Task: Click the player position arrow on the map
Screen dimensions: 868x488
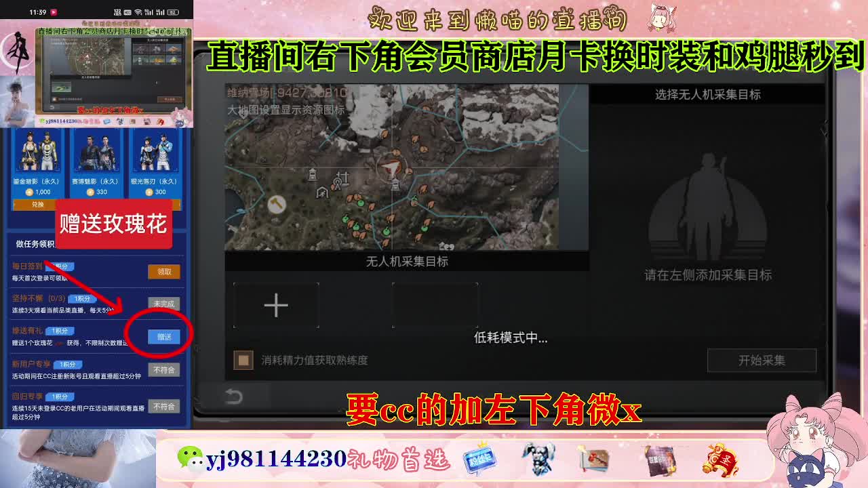Action: pos(391,168)
